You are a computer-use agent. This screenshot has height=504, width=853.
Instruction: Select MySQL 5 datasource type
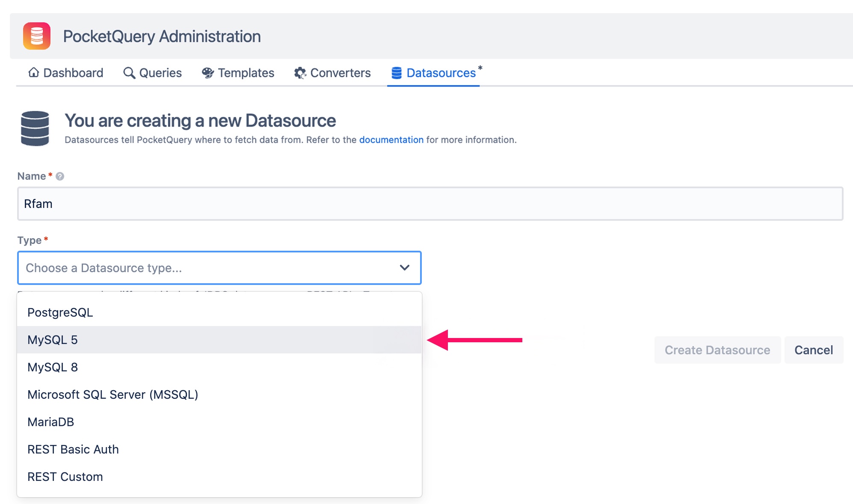click(219, 340)
